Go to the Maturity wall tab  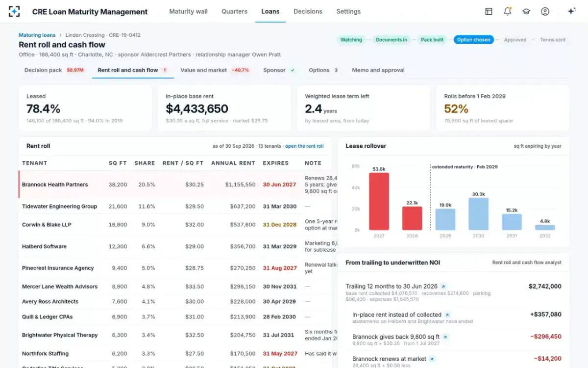tap(188, 11)
